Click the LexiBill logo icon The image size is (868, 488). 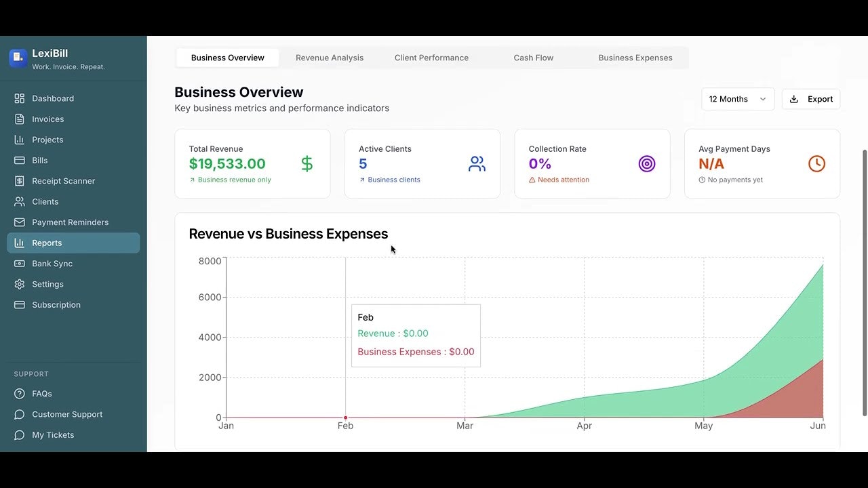click(x=18, y=58)
